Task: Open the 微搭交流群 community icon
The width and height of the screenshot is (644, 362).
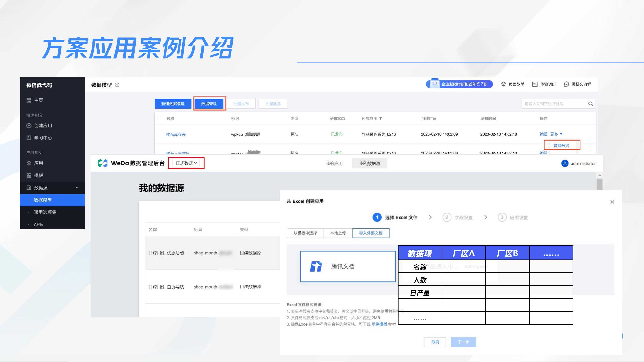Action: pos(566,84)
